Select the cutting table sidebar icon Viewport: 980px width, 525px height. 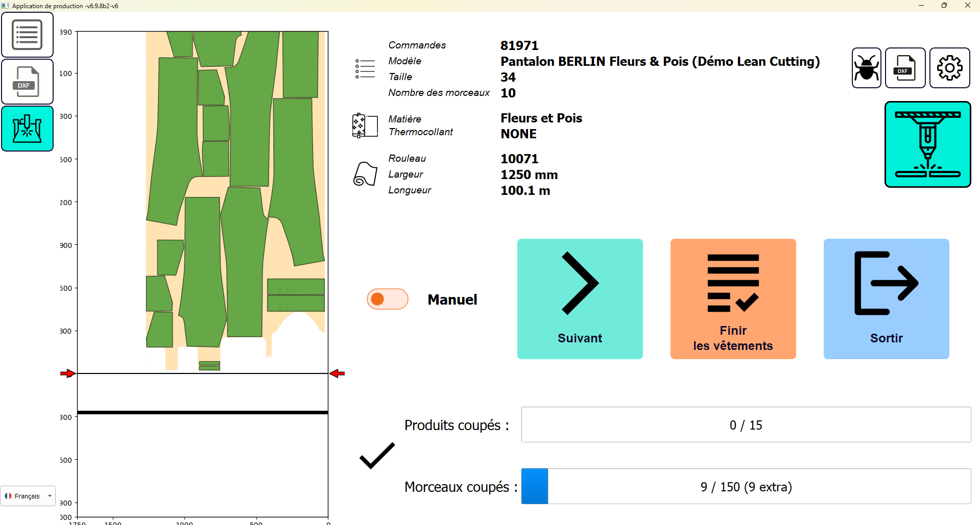27,129
